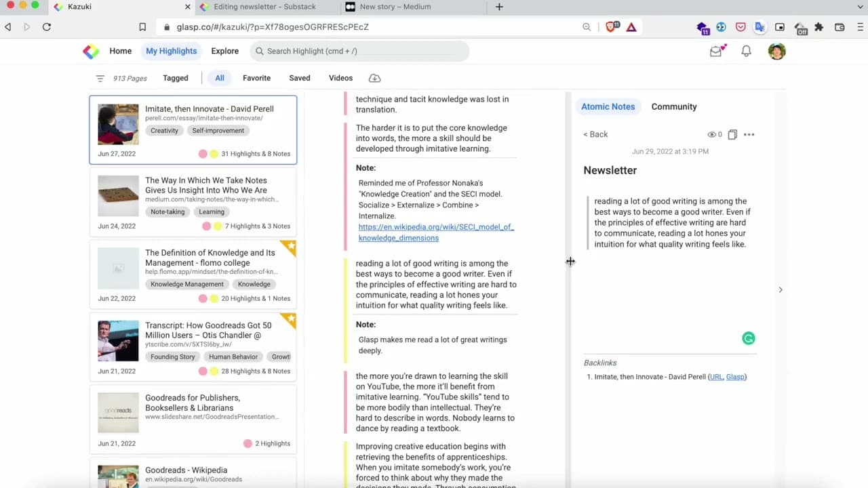Open the Brave Wallet icon
Screen dimensions: 868x488
point(840,27)
